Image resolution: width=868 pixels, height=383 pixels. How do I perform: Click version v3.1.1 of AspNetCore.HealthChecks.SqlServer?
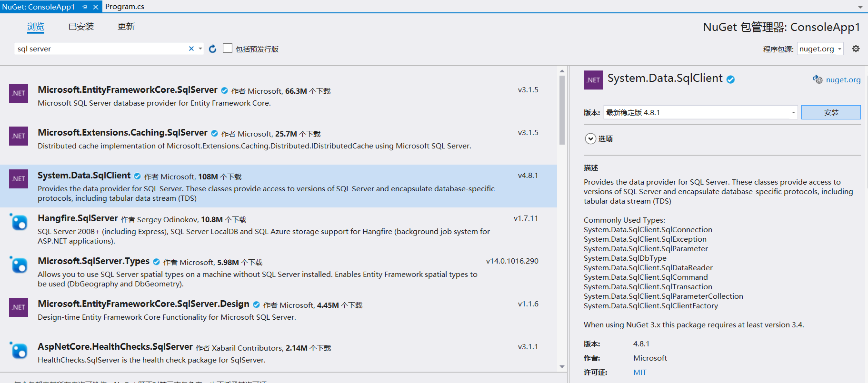528,347
